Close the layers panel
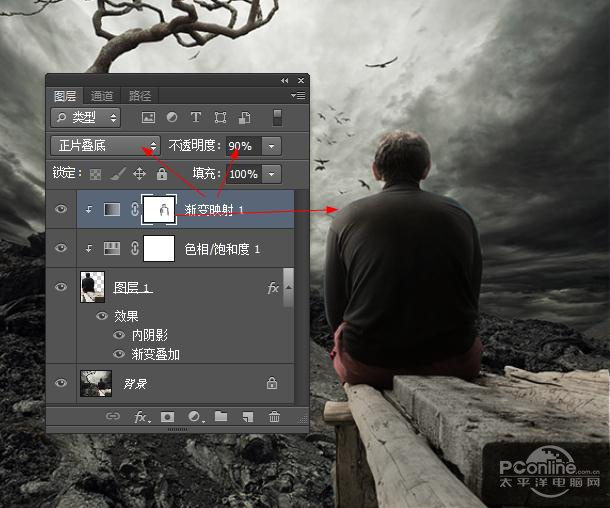Viewport: 610px width, 508px height. (x=301, y=81)
